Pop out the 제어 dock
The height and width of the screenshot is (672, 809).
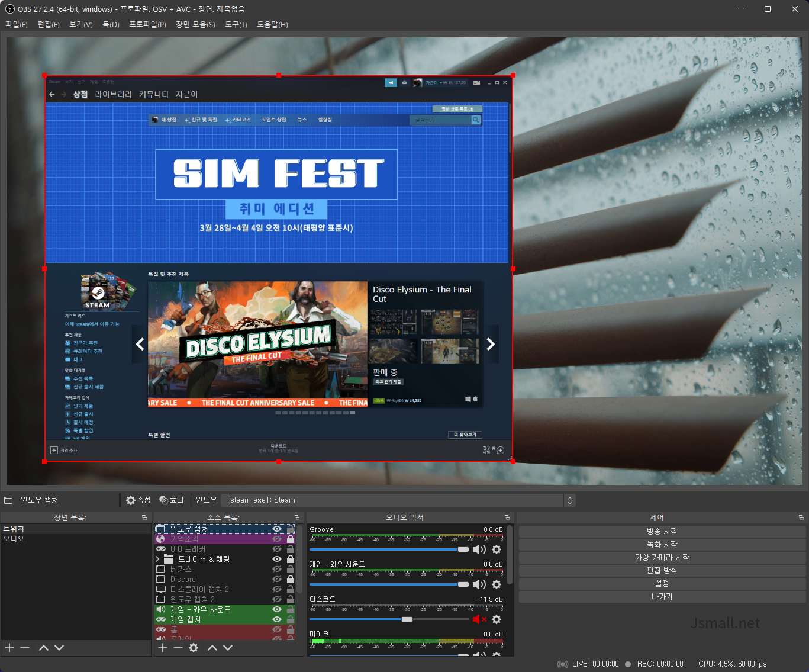point(801,517)
